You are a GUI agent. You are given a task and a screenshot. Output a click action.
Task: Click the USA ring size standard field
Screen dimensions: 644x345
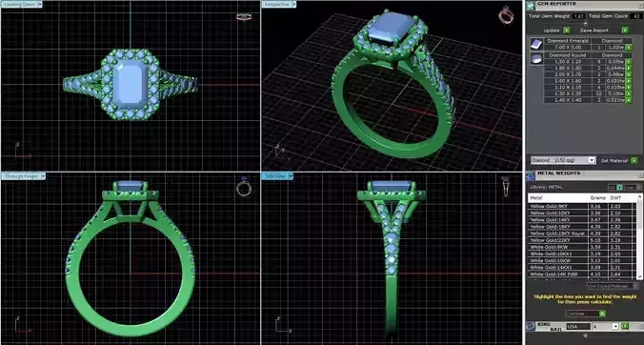click(x=578, y=327)
